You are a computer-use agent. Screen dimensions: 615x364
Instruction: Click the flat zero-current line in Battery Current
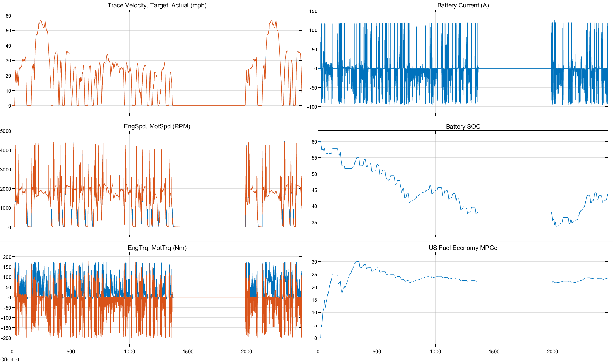[x=514, y=68]
